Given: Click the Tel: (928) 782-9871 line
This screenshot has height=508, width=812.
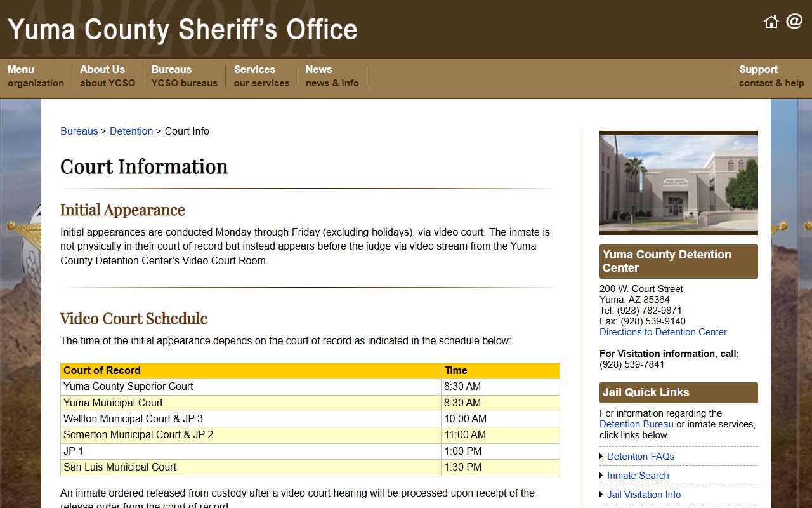Looking at the screenshot, I should pos(641,311).
